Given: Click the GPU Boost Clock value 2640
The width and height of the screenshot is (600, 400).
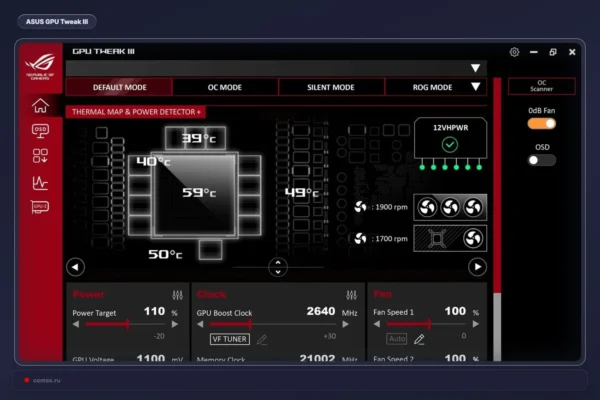Looking at the screenshot, I should pyautogui.click(x=321, y=311).
